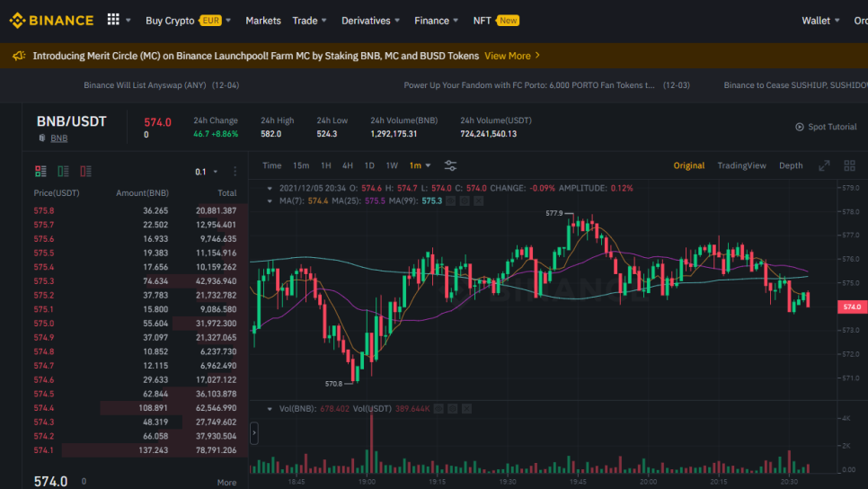Screen dimensions: 868x489
Task: Select 1H chart interval
Action: pyautogui.click(x=325, y=165)
